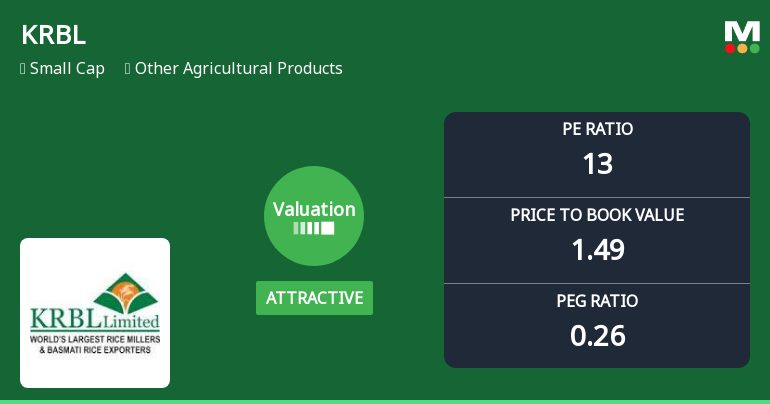This screenshot has width=770, height=404.
Task: Select the PE RATIO label
Action: point(597,129)
